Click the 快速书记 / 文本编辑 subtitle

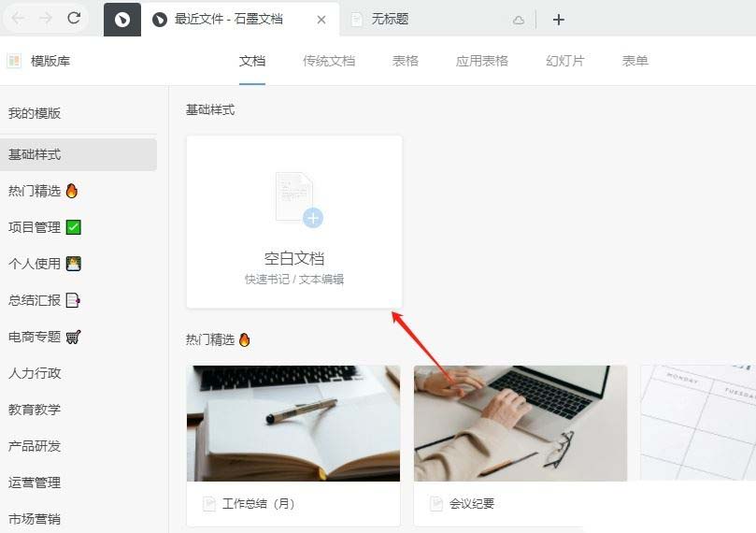point(294,280)
